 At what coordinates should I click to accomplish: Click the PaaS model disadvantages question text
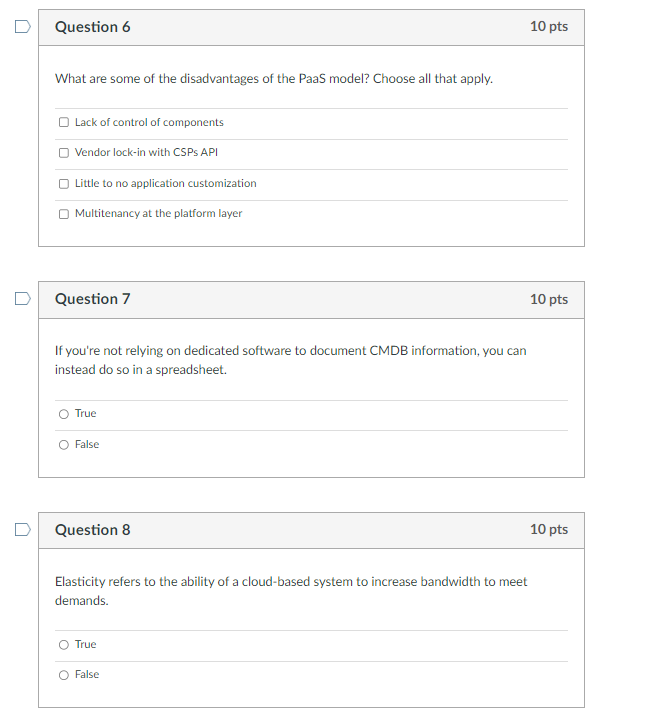click(273, 78)
